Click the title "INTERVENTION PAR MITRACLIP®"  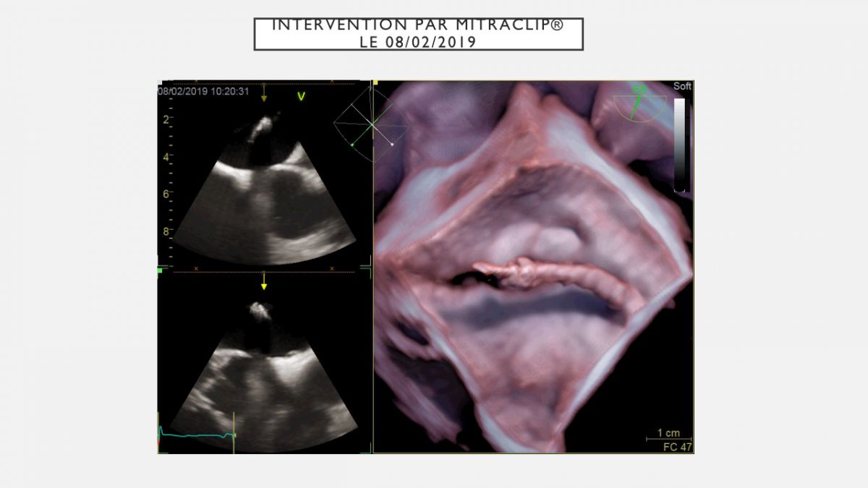pyautogui.click(x=418, y=26)
